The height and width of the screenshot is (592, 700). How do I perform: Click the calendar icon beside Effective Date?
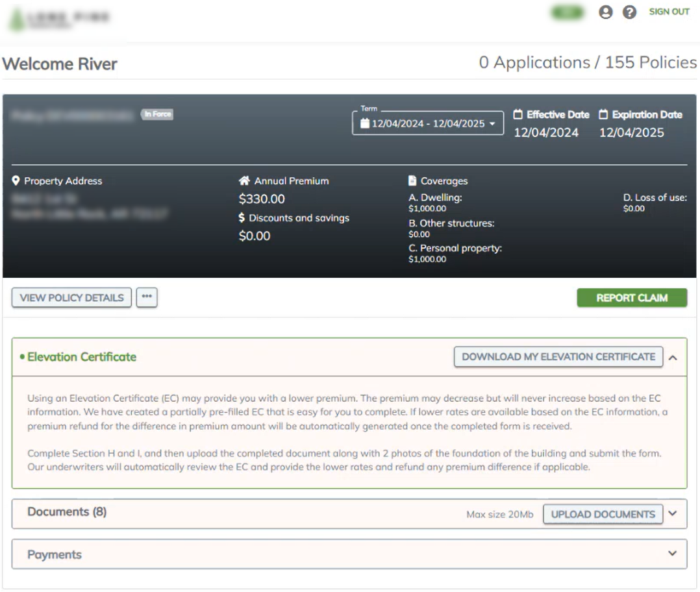pyautogui.click(x=518, y=115)
